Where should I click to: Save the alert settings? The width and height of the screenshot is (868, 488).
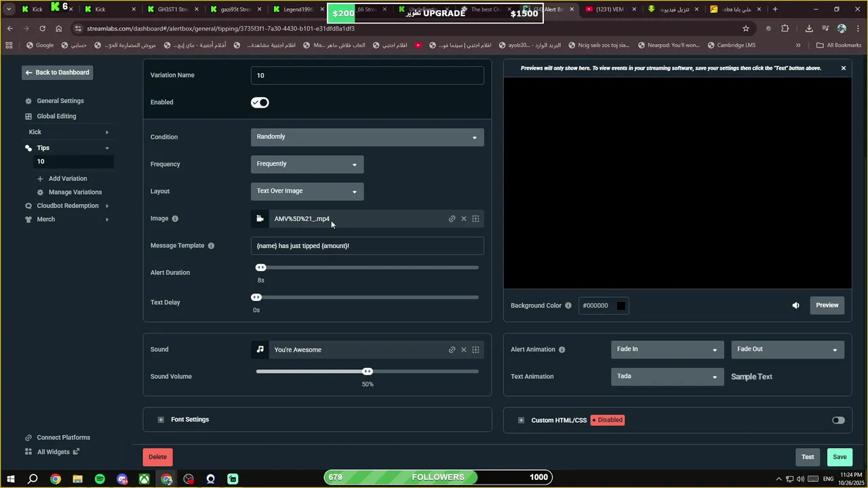[840, 457]
